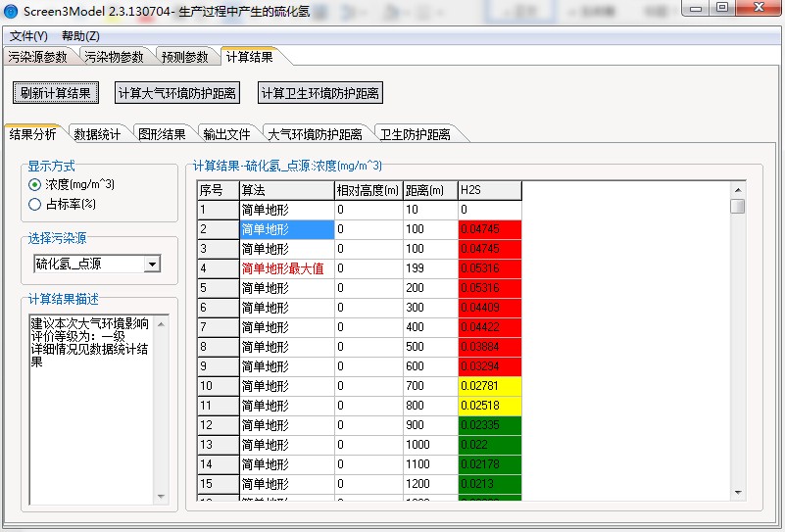785x532 pixels.
Task: Select distance cell 199
Action: (x=430, y=268)
